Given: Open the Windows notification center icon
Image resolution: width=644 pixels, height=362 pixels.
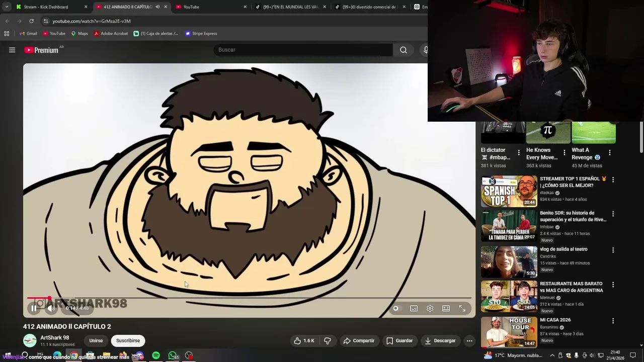Looking at the screenshot, I should pyautogui.click(x=633, y=355).
